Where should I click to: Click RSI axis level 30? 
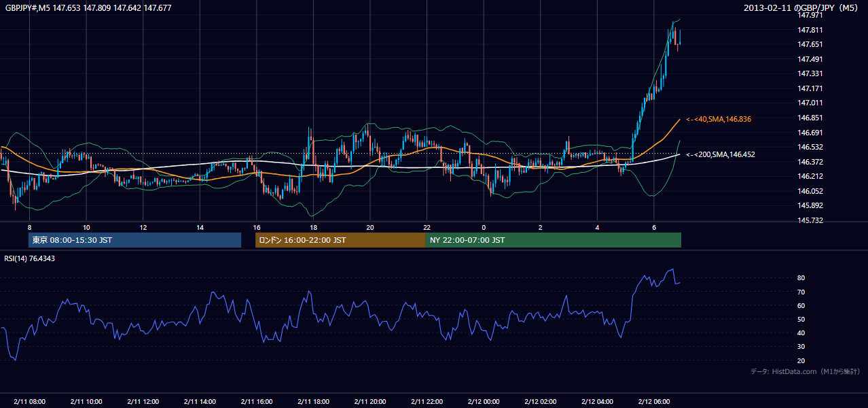[801, 347]
